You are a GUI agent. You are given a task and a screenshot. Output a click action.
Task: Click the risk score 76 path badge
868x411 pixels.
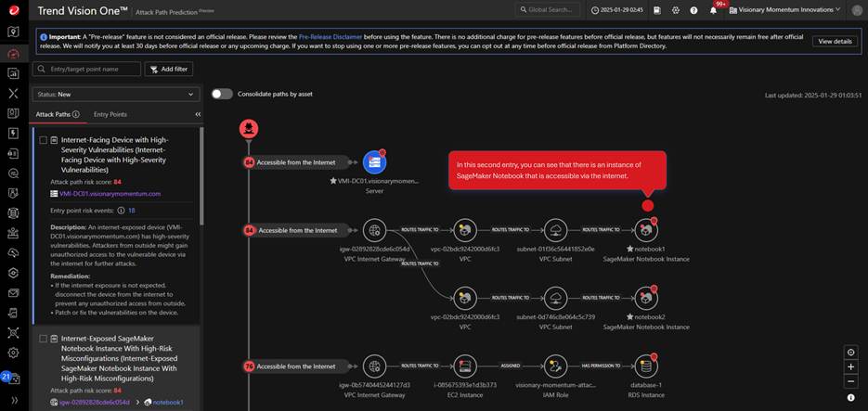point(249,366)
